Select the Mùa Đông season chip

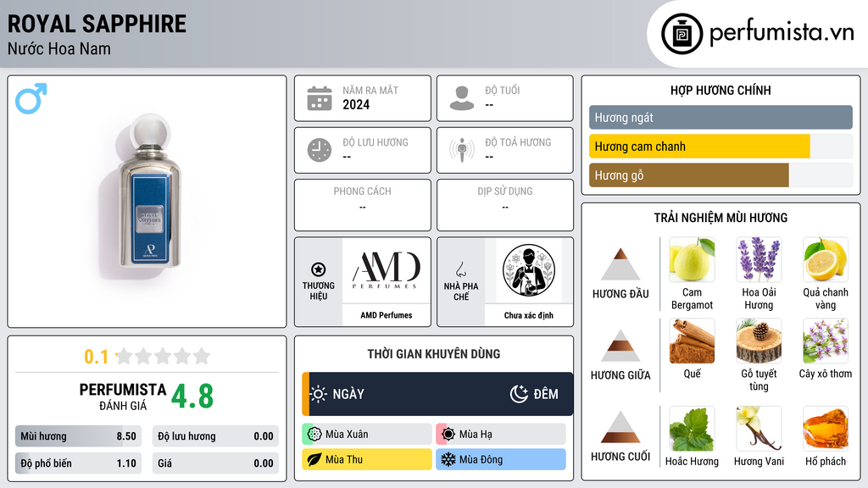pyautogui.click(x=501, y=459)
